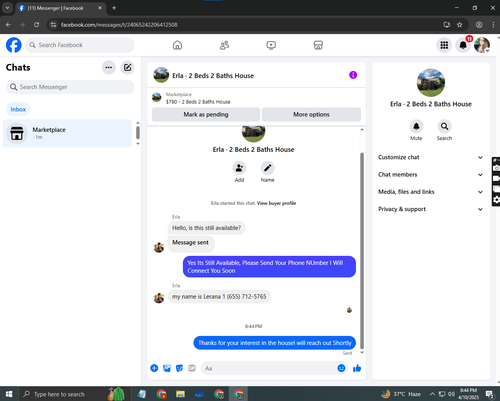Add people to the chat
Screen dimensions: 500x401
click(239, 168)
